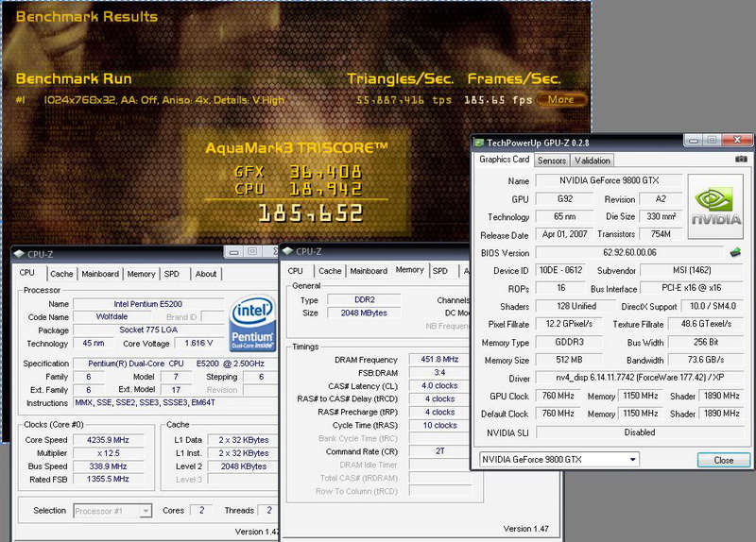Click the Close button in GPU-Z
Screen dimensions: 756x542
coord(724,460)
